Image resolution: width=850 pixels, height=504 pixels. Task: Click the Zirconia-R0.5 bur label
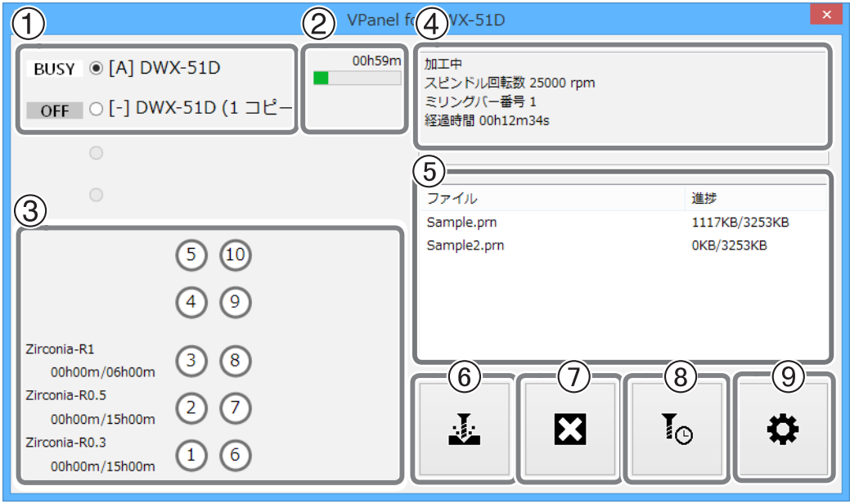pyautogui.click(x=65, y=396)
